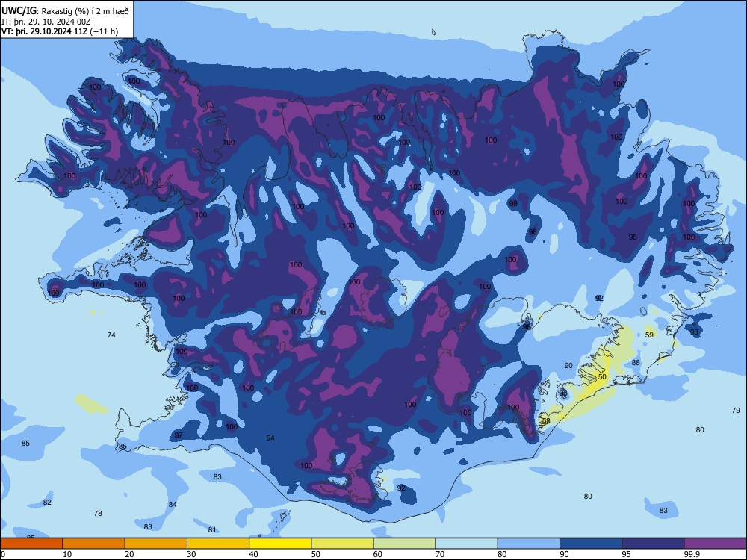Screen dimensions: 747x560
Task: Select the 60–70 light green legend swatch
Action: pos(404,544)
